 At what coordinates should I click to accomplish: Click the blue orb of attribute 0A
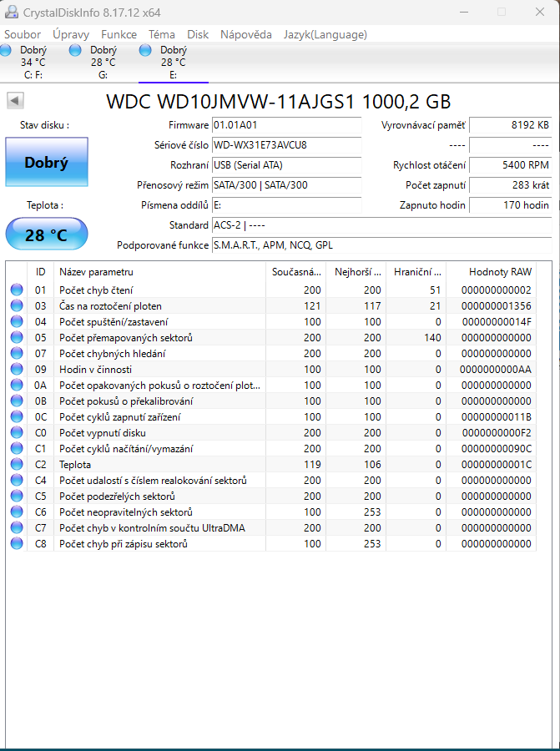pos(17,385)
